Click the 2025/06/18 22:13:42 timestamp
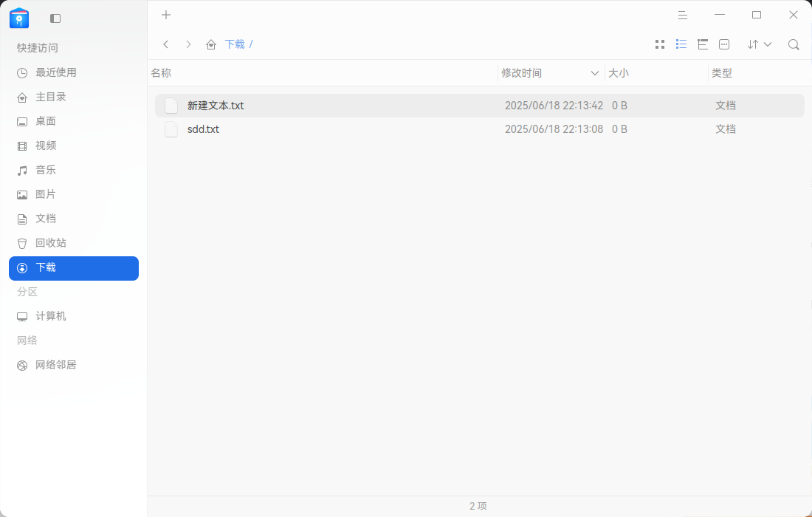Image resolution: width=812 pixels, height=517 pixels. (x=554, y=106)
